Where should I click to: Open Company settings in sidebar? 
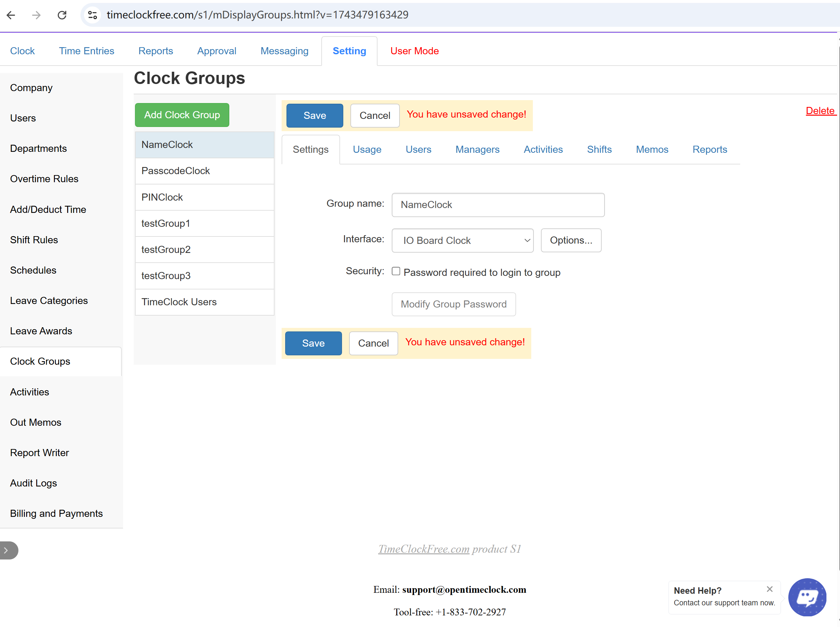tap(61, 88)
